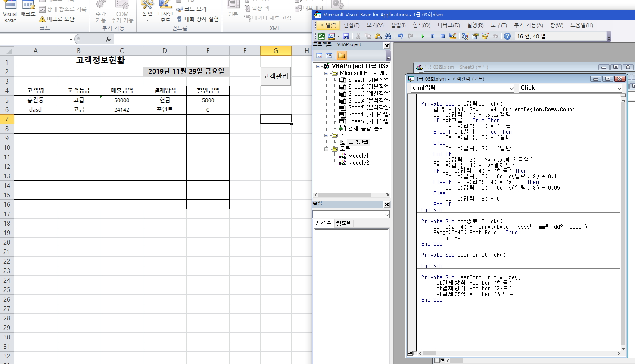This screenshot has height=364, width=635.
Task: Open the 디버그(D) menu
Action: pos(448,25)
